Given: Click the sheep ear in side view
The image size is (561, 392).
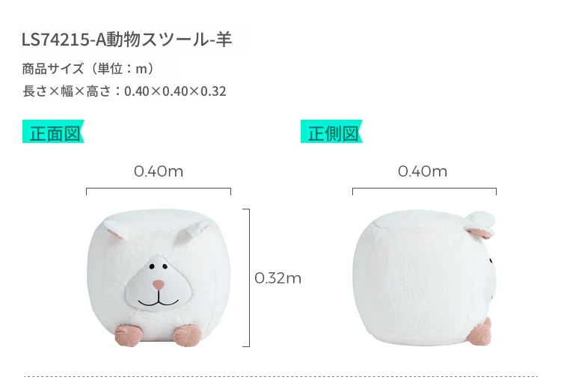Looking at the screenshot, I should pos(479,224).
